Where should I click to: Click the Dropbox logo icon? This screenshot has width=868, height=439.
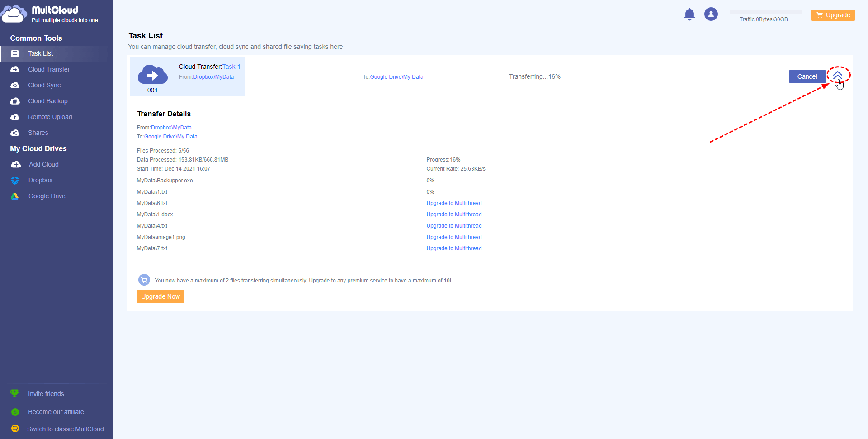click(x=15, y=180)
